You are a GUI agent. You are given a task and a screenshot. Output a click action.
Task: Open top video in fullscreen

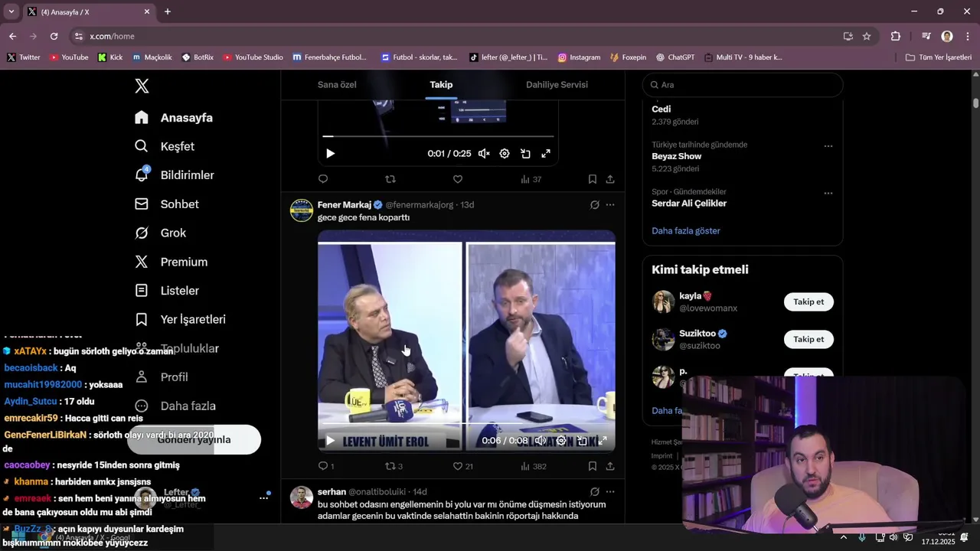546,154
